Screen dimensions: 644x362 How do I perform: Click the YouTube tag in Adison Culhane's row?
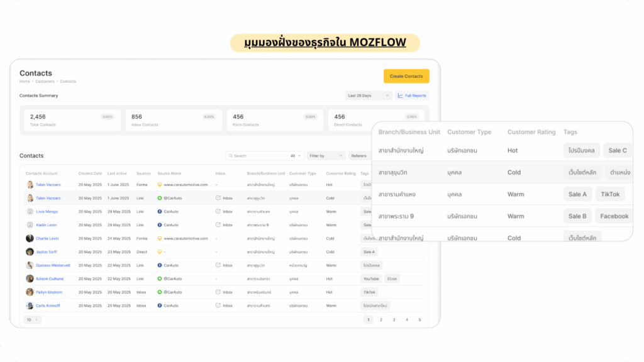click(371, 278)
